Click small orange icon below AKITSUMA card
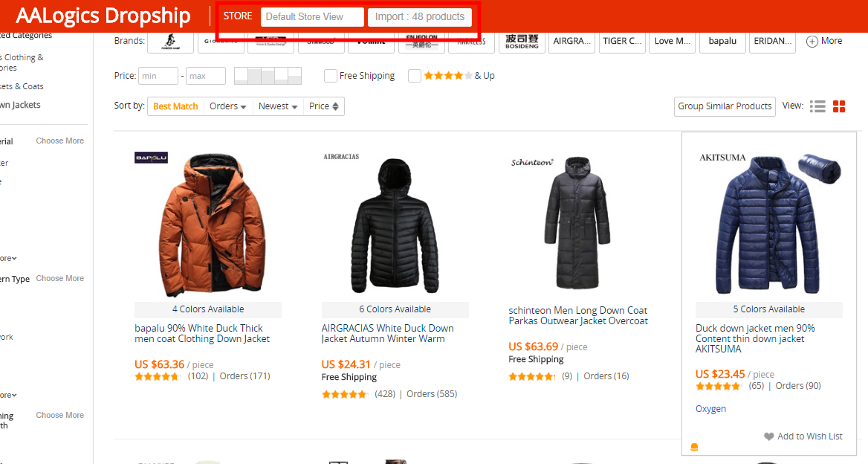Viewport: 868px width, 464px height. point(694,447)
